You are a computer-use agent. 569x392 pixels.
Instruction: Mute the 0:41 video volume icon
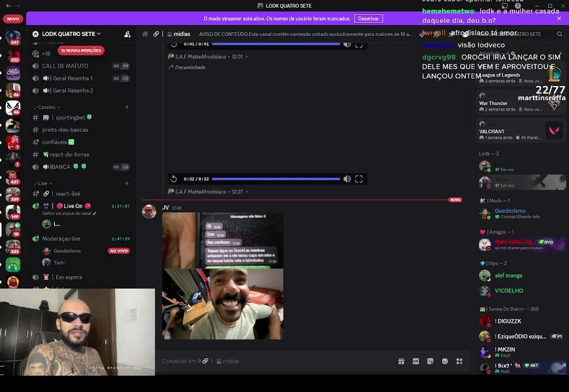pyautogui.click(x=347, y=44)
